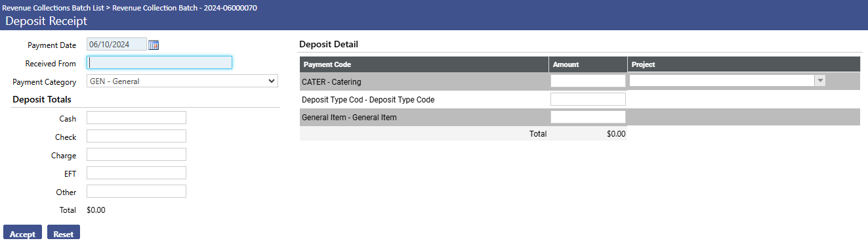Select the Charge amount field

136,154
